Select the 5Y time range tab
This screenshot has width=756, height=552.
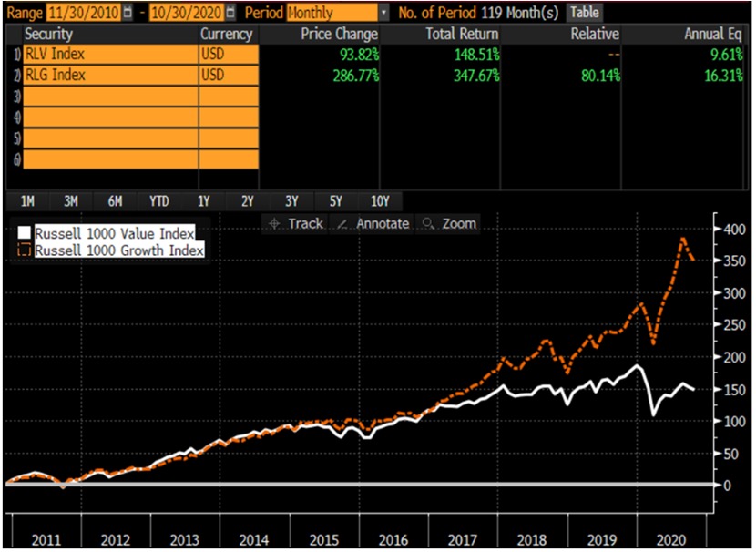tap(335, 201)
